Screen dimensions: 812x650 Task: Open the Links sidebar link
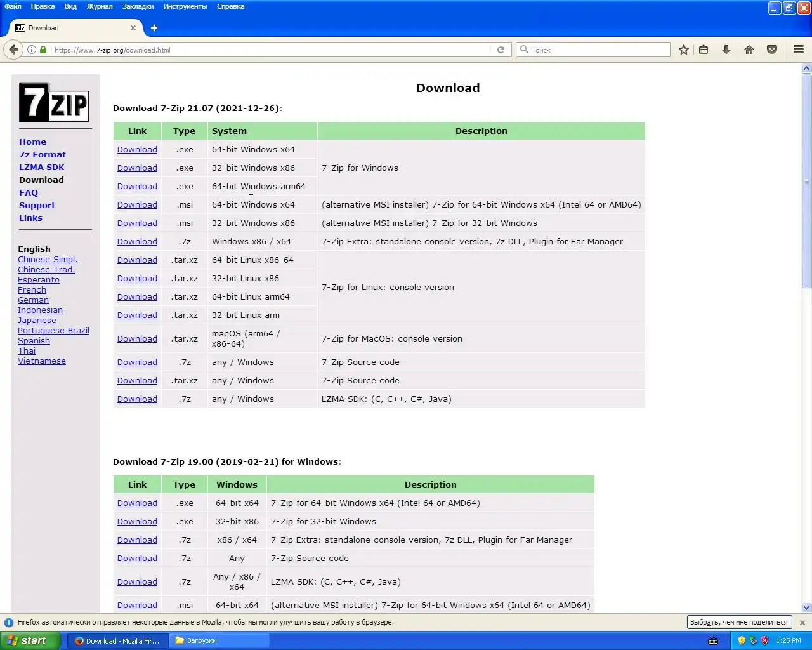pos(30,218)
